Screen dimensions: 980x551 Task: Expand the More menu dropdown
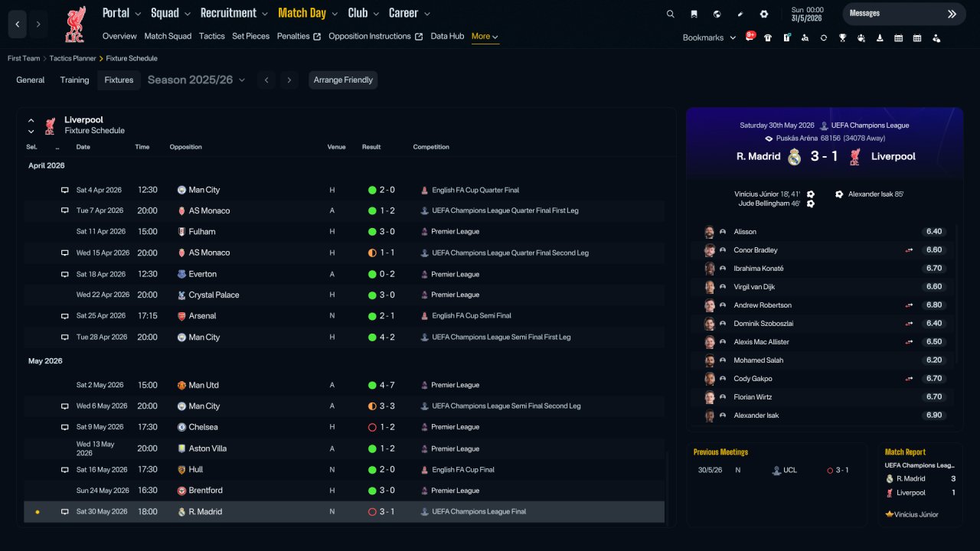point(485,37)
